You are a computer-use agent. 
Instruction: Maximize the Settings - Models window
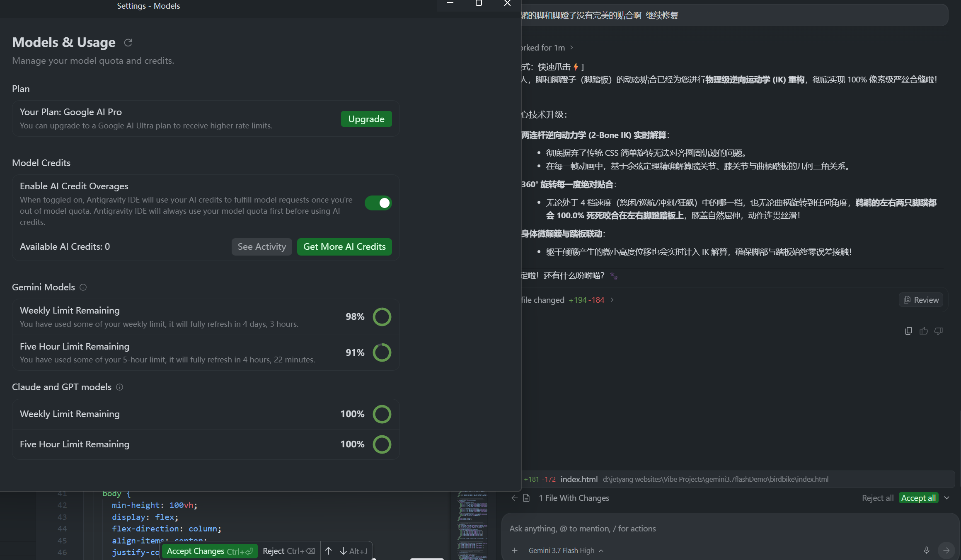(x=479, y=3)
